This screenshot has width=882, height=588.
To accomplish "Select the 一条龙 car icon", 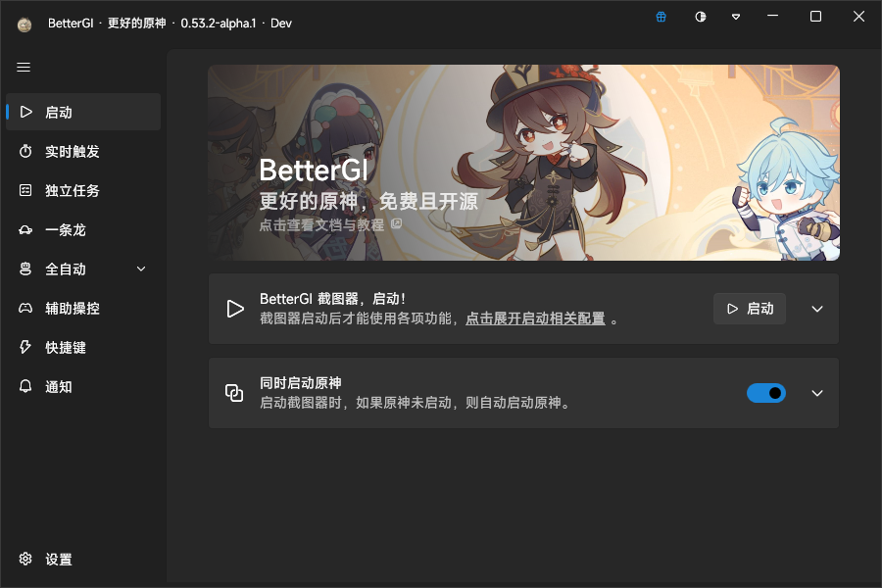I will [25, 230].
